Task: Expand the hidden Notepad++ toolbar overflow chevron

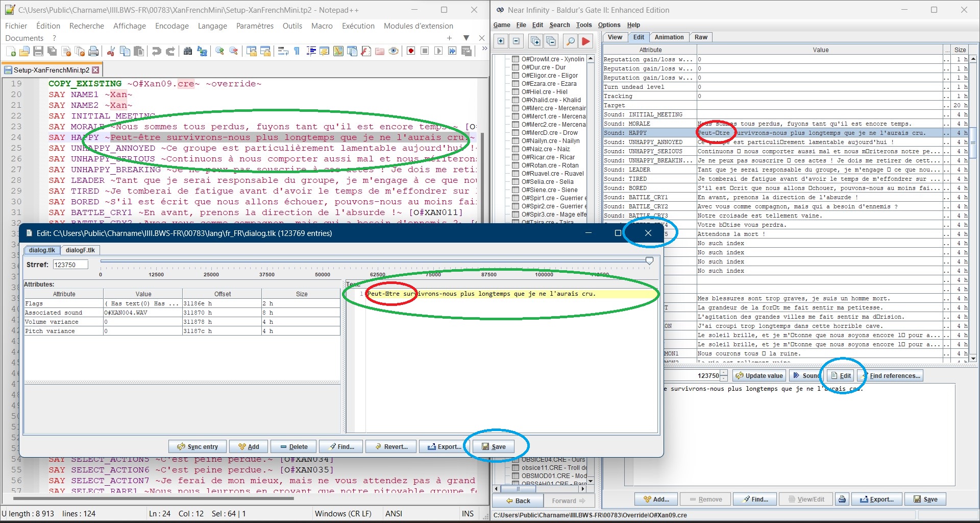Action: tap(484, 49)
